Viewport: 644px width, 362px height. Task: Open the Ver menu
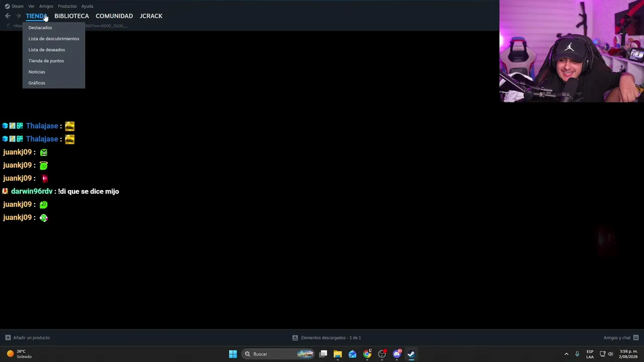(x=31, y=6)
